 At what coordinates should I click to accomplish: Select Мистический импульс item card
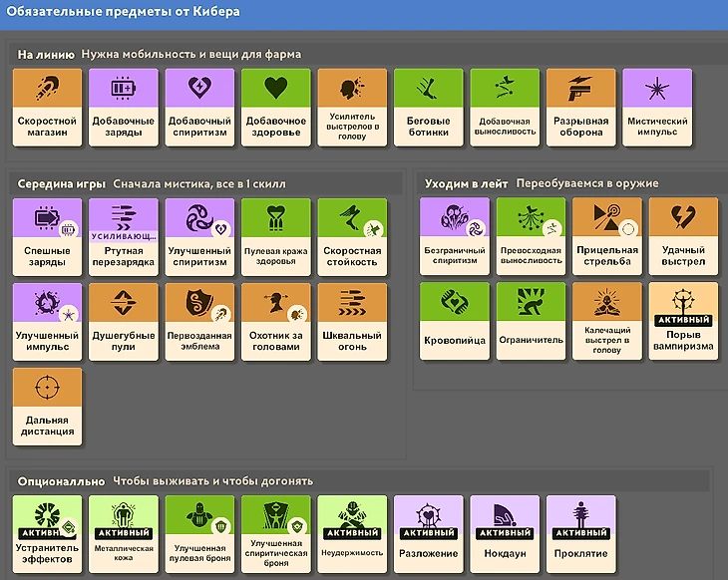(x=657, y=108)
